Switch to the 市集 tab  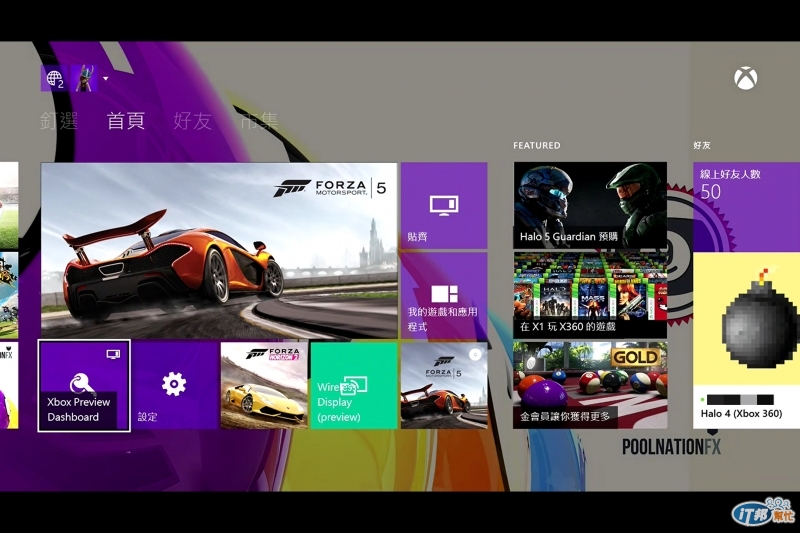(x=259, y=121)
